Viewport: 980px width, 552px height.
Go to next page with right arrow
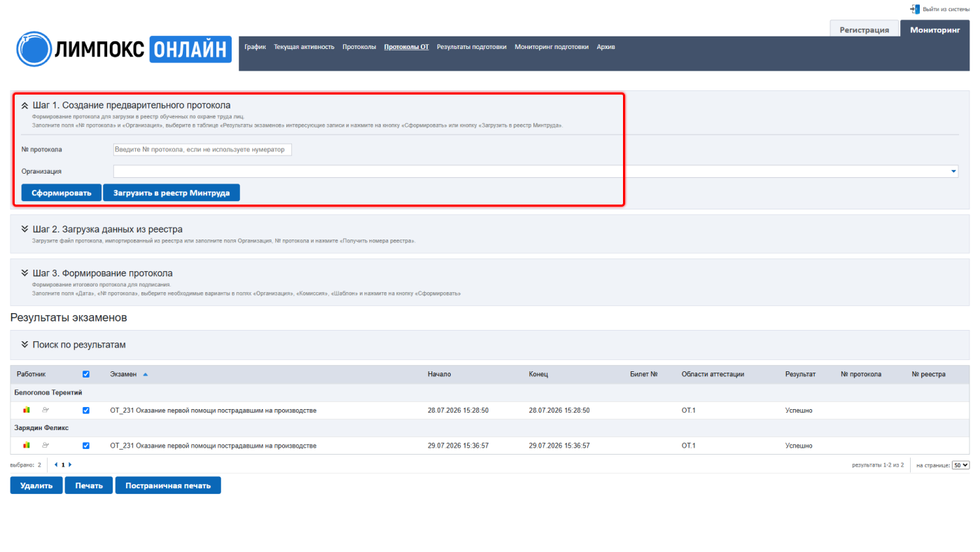tap(70, 464)
